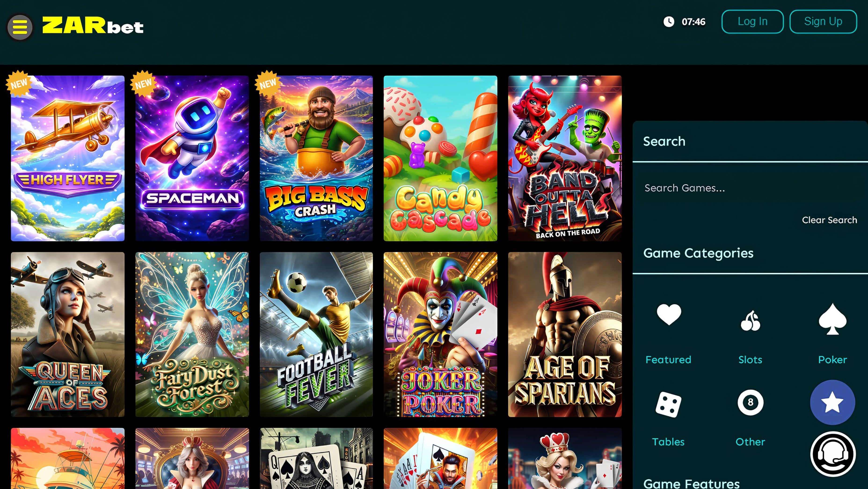Select the Slots cherry icon

pos(750,321)
